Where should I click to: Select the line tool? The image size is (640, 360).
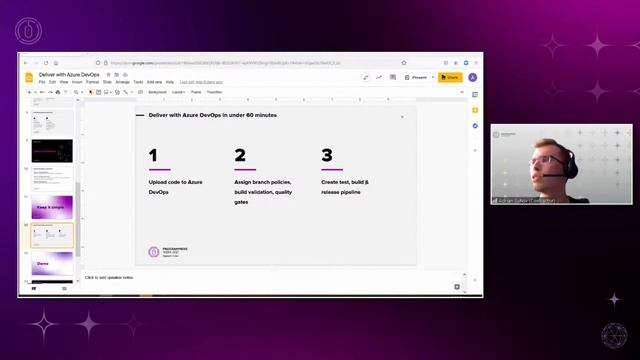[126, 92]
